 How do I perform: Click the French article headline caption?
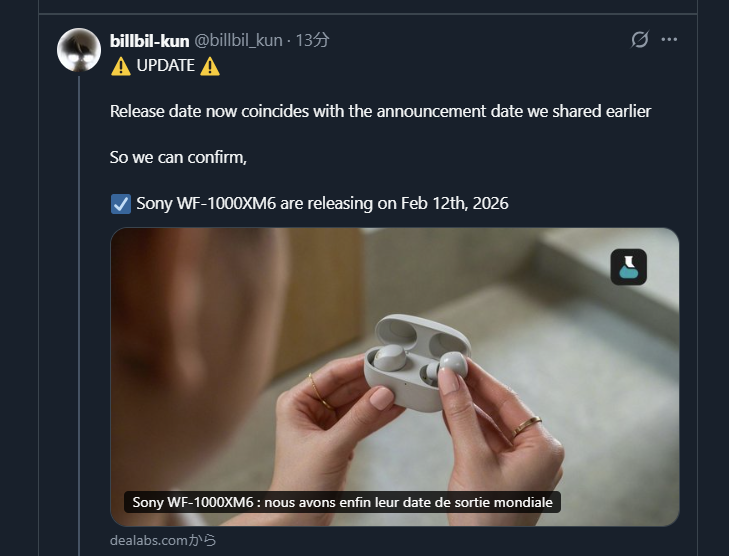pos(342,502)
